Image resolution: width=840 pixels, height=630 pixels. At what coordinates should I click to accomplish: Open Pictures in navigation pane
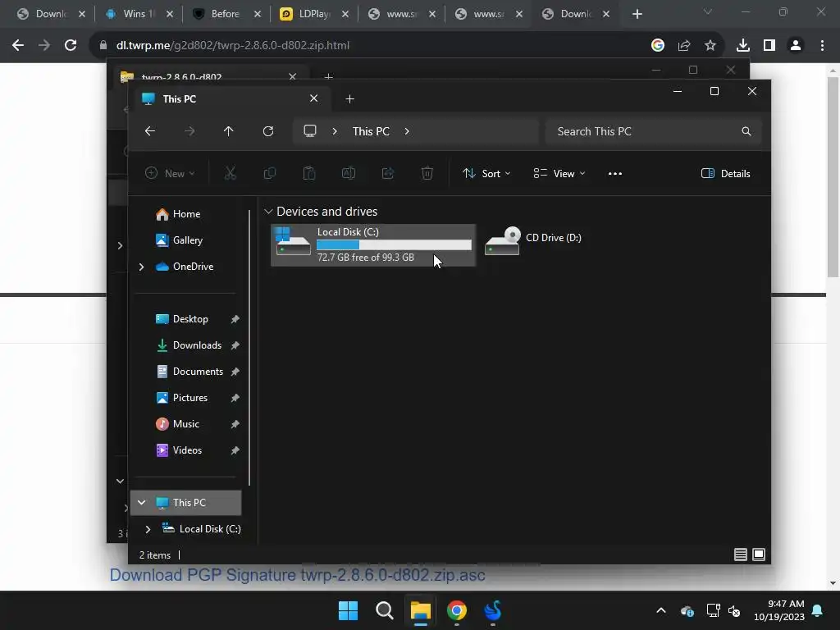pos(189,398)
